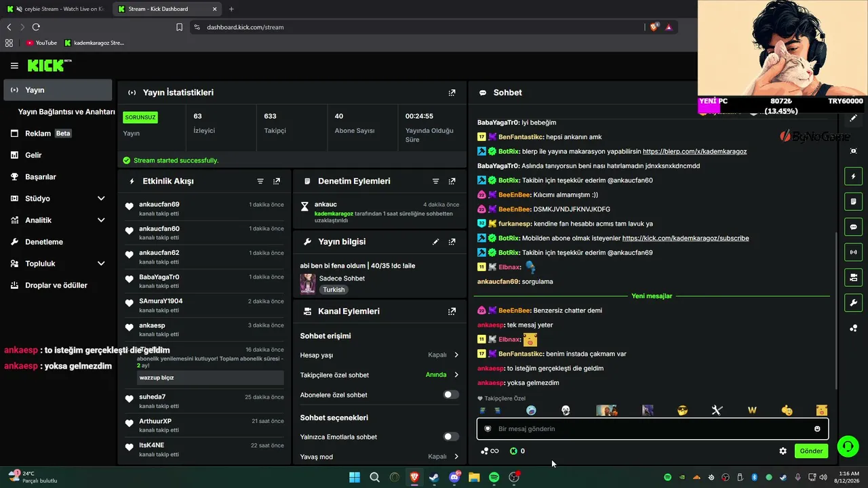Click the Bir mesaj gönderin input field

point(652,428)
